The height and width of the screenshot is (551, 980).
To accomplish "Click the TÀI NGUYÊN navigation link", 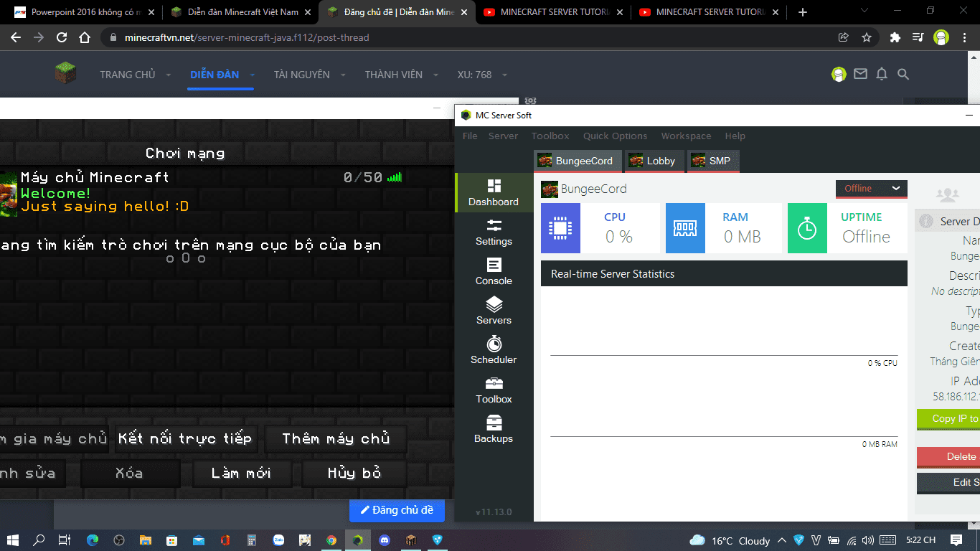I will 302,75.
